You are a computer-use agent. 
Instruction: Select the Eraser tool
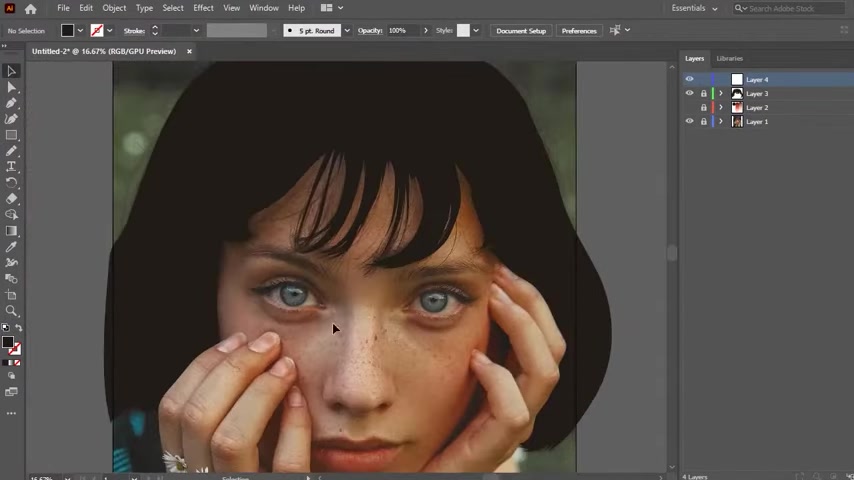tap(11, 199)
